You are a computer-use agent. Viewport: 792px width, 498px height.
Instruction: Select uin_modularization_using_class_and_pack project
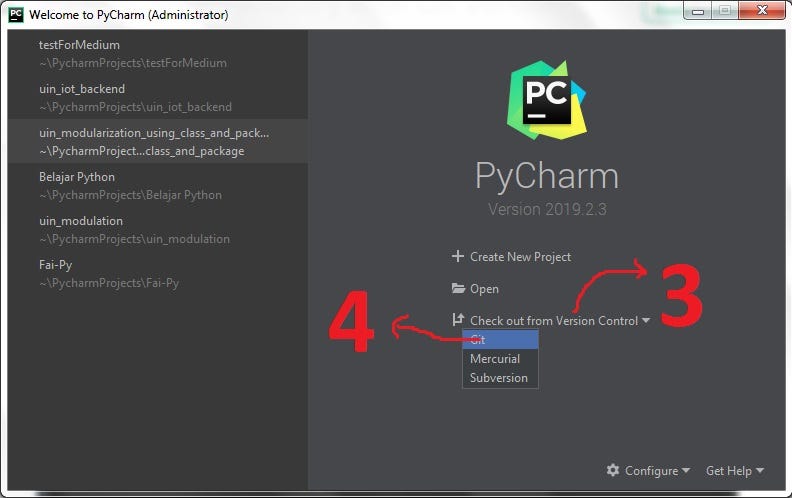158,141
